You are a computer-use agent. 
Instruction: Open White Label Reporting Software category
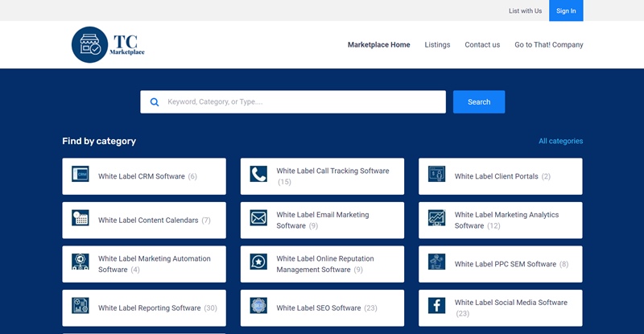click(x=149, y=307)
